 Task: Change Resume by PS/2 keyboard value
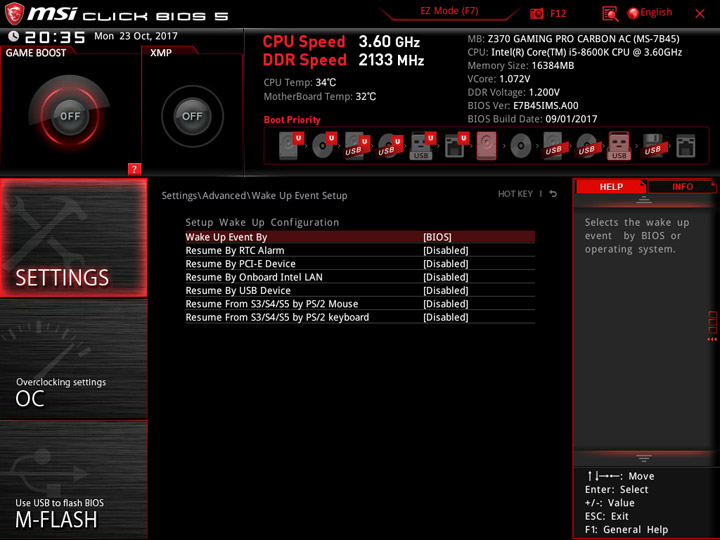360,317
